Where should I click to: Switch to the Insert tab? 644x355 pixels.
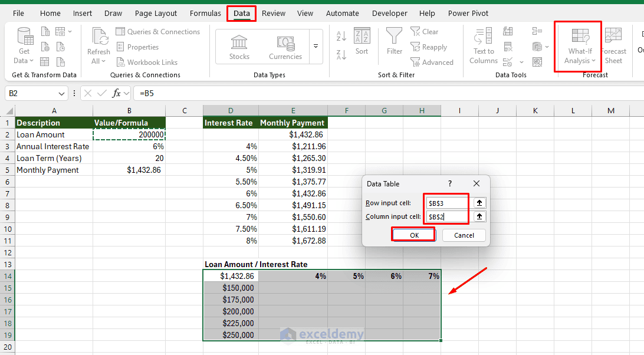(x=83, y=13)
